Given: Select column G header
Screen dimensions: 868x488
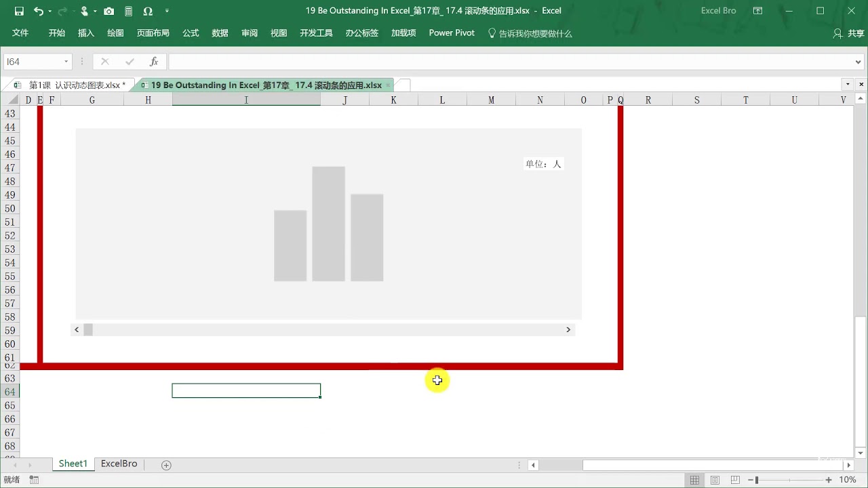Looking at the screenshot, I should (92, 100).
